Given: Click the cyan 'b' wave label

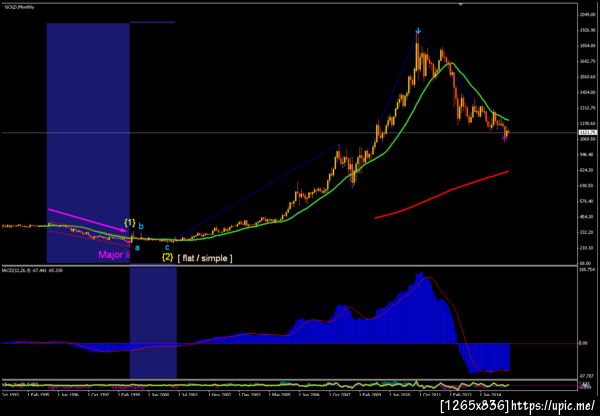Looking at the screenshot, I should pyautogui.click(x=141, y=226).
